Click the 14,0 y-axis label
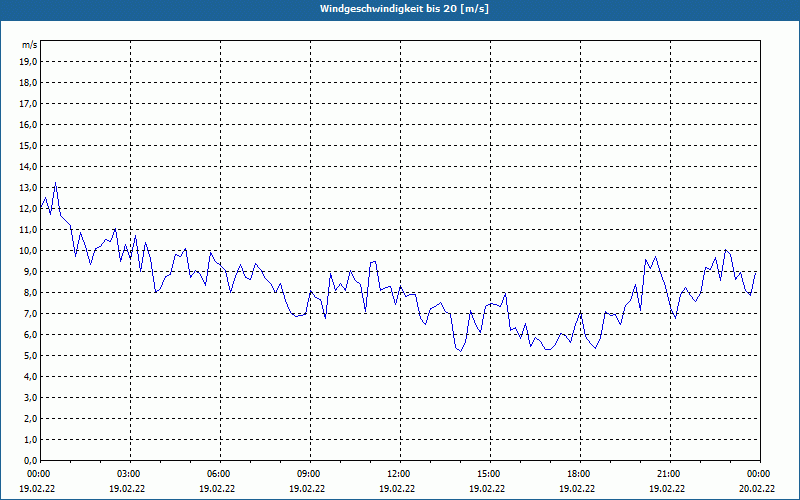 [29, 167]
